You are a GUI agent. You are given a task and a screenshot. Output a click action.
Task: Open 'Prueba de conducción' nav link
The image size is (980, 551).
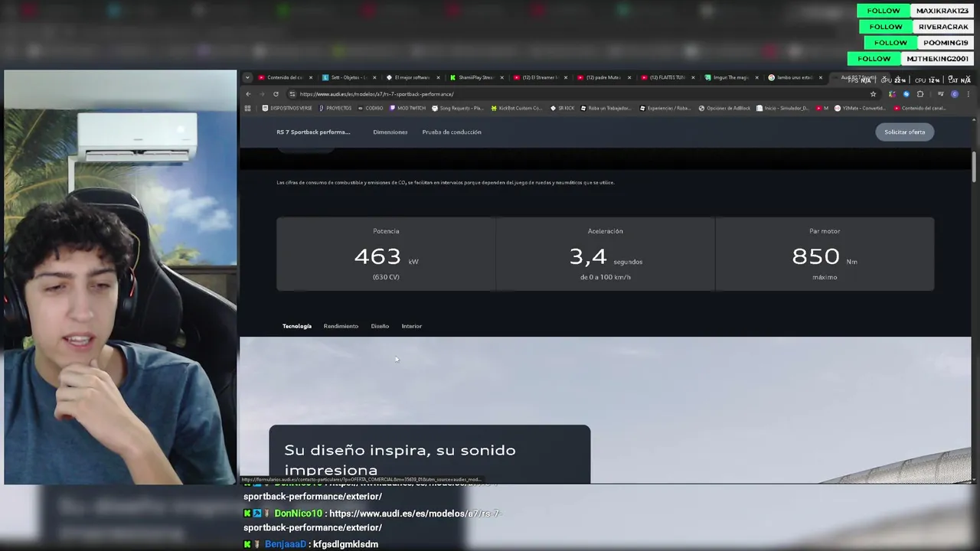pos(452,132)
